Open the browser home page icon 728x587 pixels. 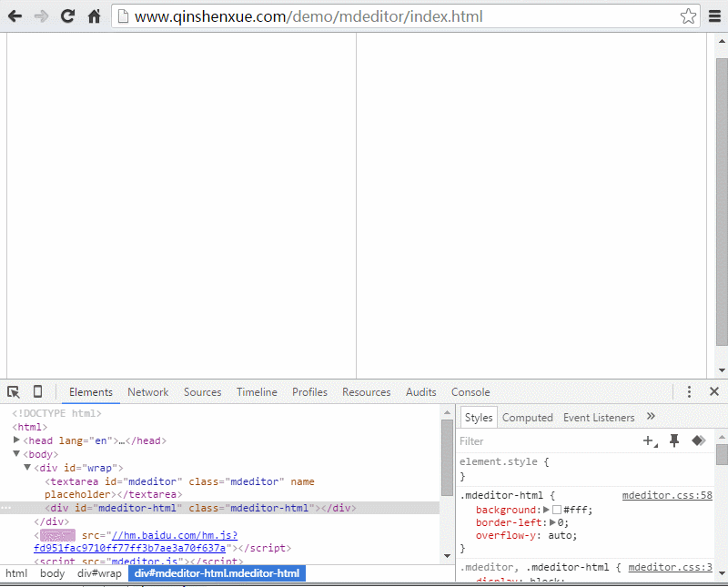tap(95, 16)
